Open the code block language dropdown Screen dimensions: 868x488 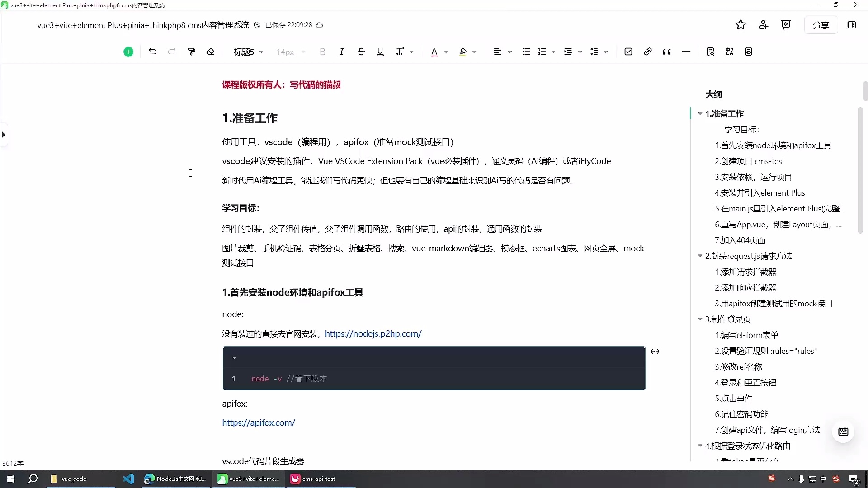[x=234, y=357]
